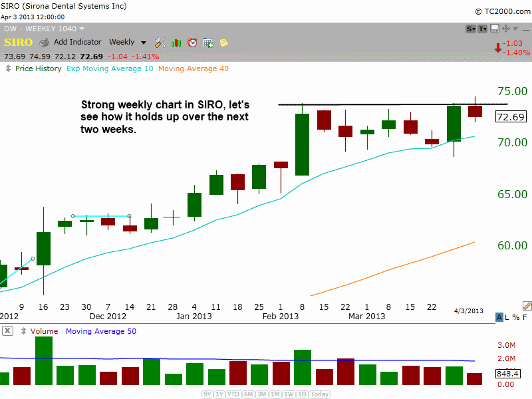Open the alarm clock alerts icon
532x399 pixels.
tap(192, 43)
